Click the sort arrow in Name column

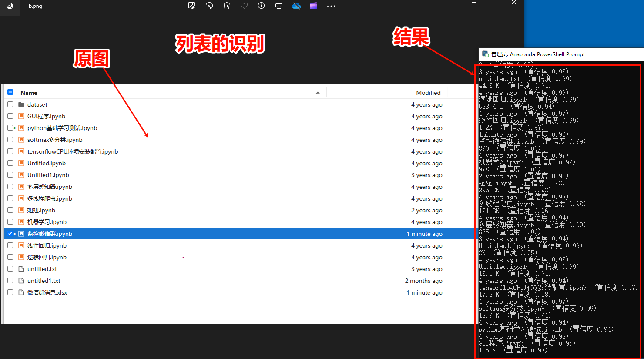318,93
